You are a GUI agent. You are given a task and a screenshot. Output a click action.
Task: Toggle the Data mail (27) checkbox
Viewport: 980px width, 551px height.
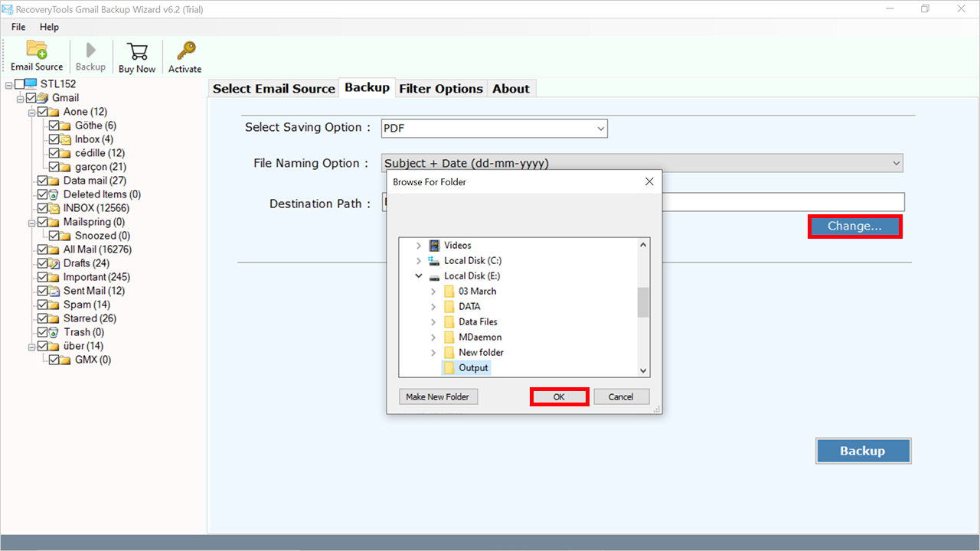click(x=43, y=181)
